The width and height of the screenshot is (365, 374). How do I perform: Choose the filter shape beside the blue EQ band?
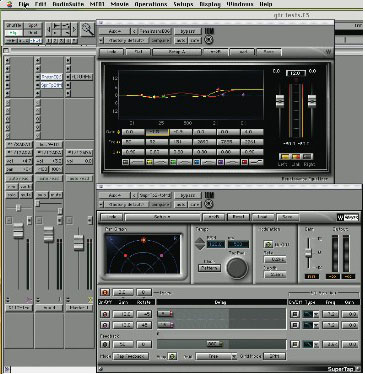pos(208,162)
